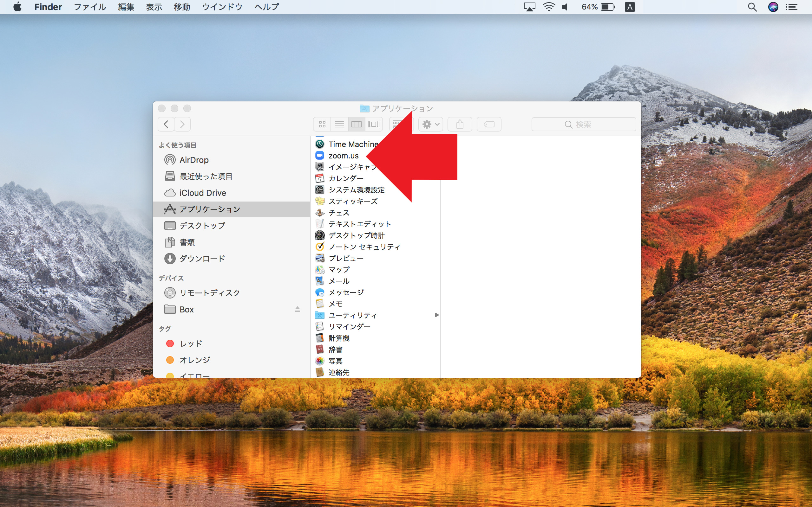Image resolution: width=812 pixels, height=507 pixels.
Task: Open the zoom.us application
Action: [x=343, y=156]
